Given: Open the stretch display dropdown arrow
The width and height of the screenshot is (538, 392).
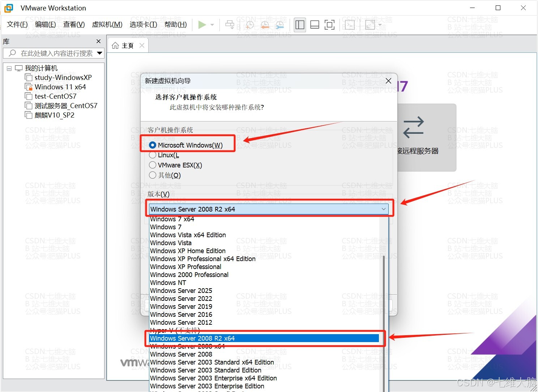Looking at the screenshot, I should pyautogui.click(x=380, y=25).
